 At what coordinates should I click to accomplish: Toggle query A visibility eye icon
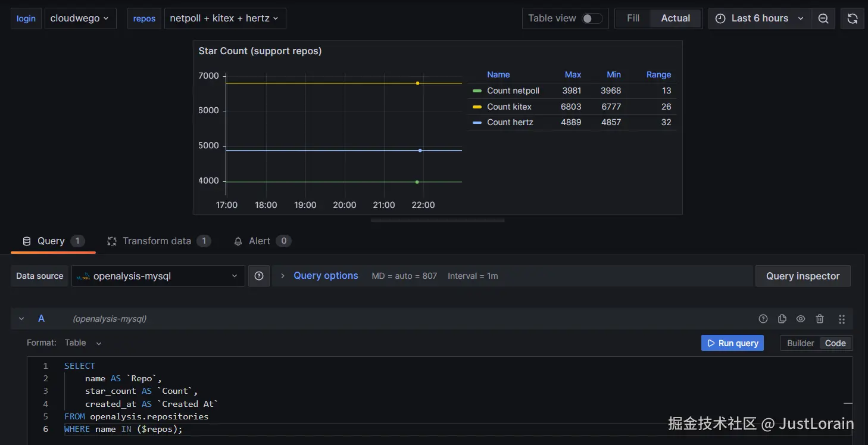tap(801, 319)
